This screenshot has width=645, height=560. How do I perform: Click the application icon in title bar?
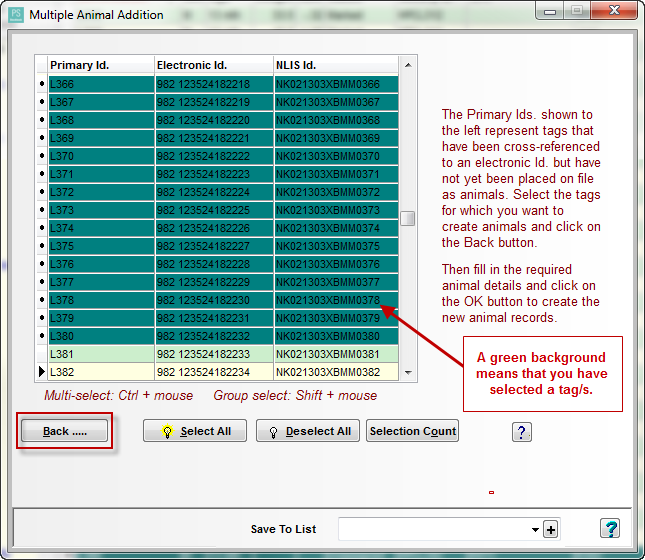pyautogui.click(x=15, y=15)
